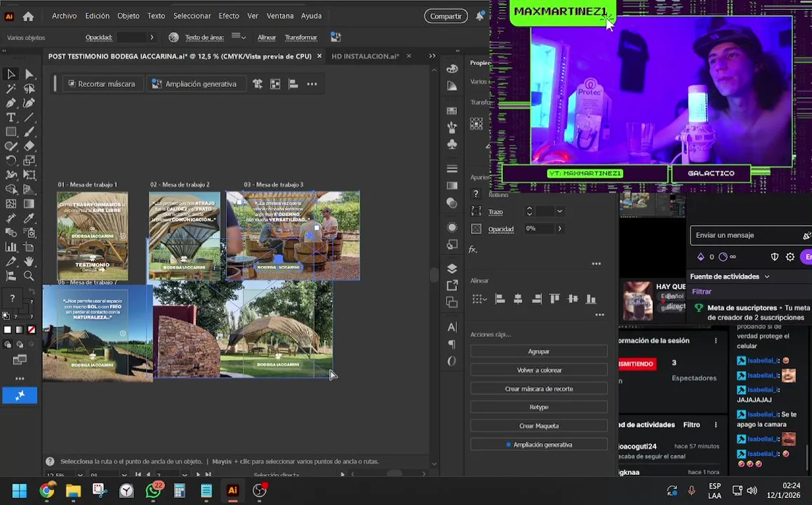This screenshot has height=505, width=812.
Task: Click the red-slash None swatch
Action: tap(32, 330)
